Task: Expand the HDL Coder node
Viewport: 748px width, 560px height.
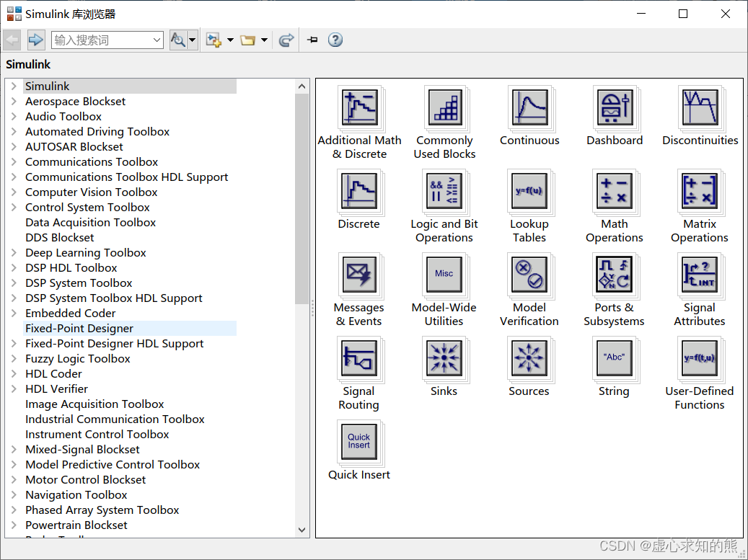Action: coord(14,373)
